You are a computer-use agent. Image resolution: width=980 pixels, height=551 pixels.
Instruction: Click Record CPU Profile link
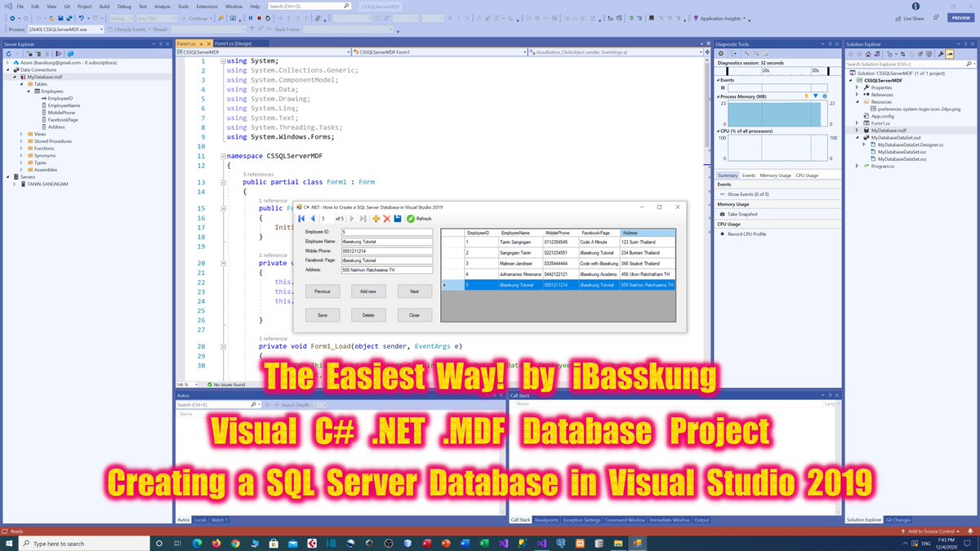[x=747, y=234]
